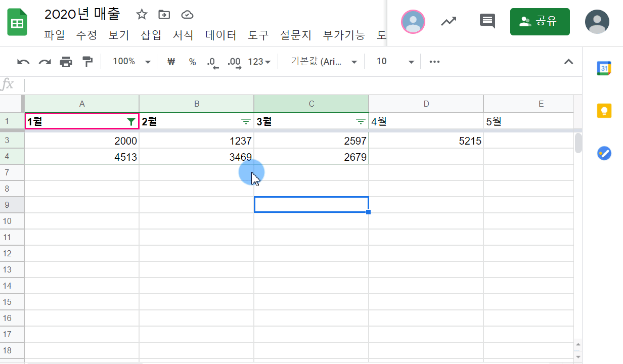Click the move to folder icon
Image resolution: width=623 pixels, height=364 pixels.
[x=164, y=14]
